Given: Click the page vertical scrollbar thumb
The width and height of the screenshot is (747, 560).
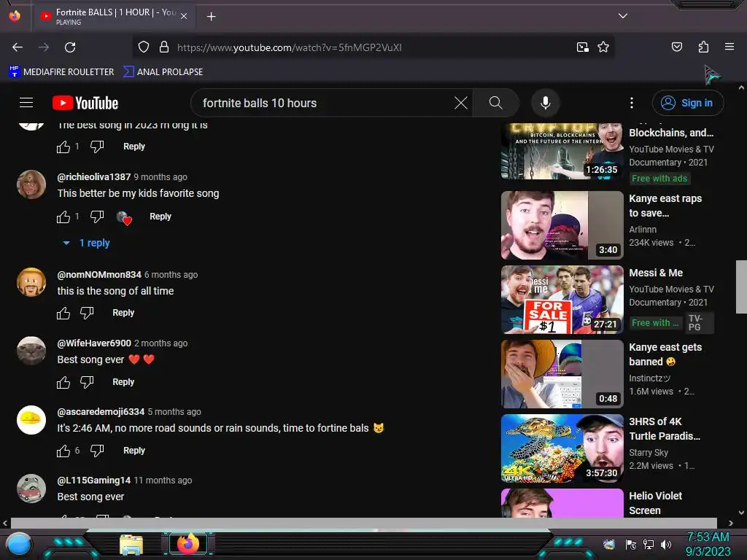Looking at the screenshot, I should tap(741, 287).
